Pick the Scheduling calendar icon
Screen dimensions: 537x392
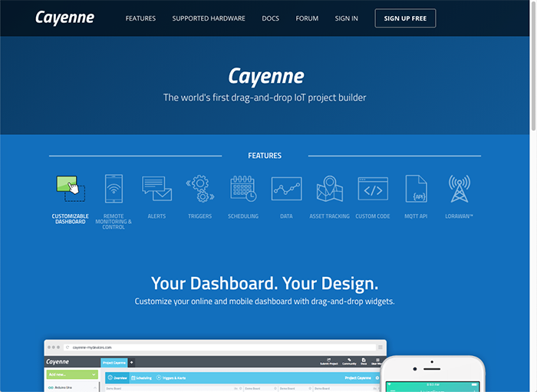click(243, 189)
